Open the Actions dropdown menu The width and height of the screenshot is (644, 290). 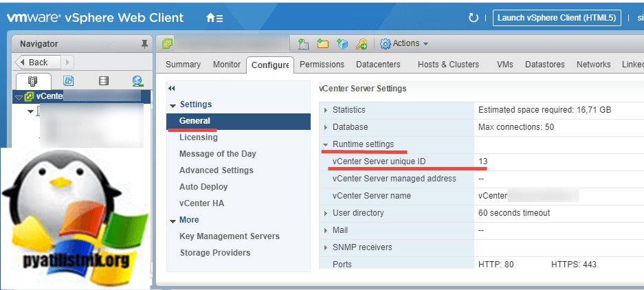coord(405,43)
